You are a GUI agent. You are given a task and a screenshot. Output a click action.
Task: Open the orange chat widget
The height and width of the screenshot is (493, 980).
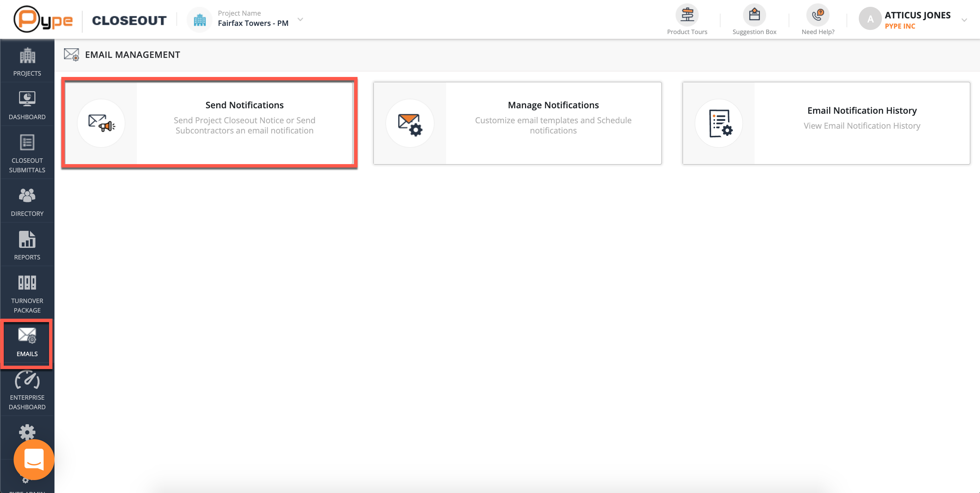34,460
